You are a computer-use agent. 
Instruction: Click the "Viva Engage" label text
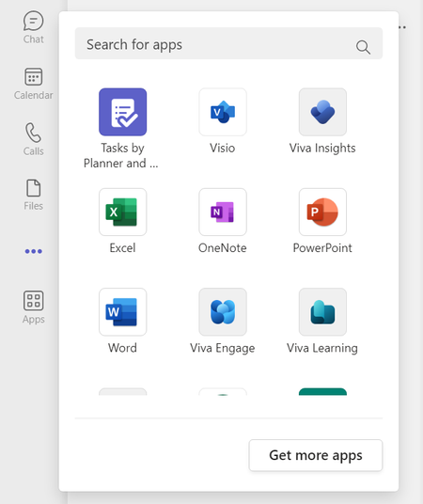[223, 349]
